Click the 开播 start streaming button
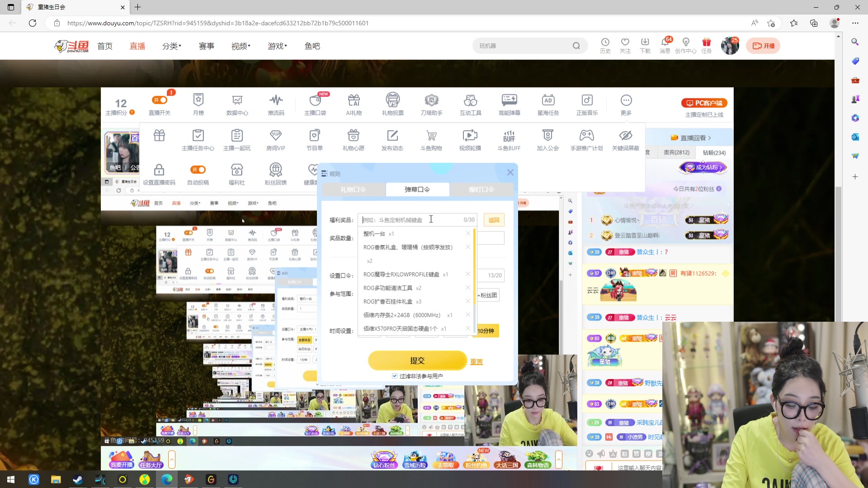The width and height of the screenshot is (868, 488). [764, 46]
